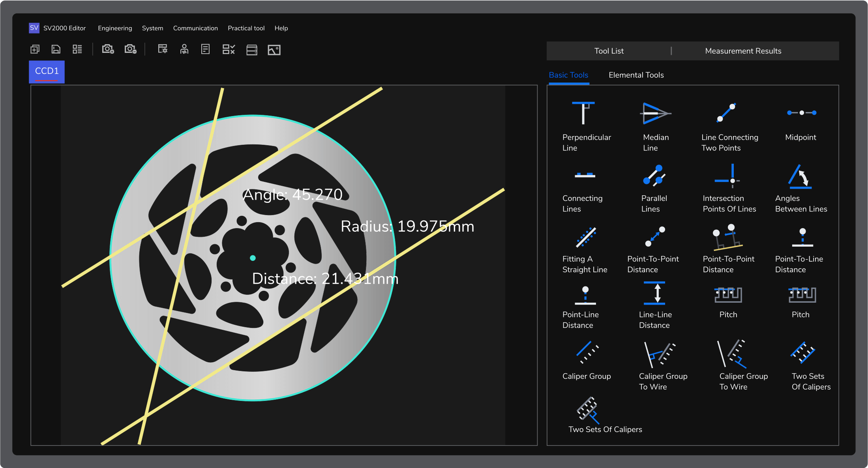The width and height of the screenshot is (868, 468).
Task: Open the image picture toolbar icon
Action: (274, 50)
